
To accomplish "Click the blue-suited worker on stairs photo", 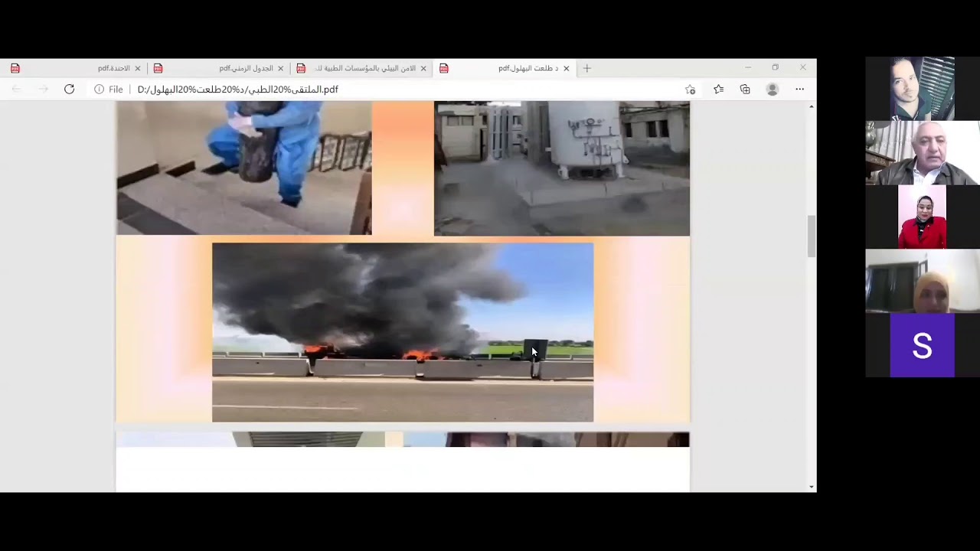I will pos(244,168).
